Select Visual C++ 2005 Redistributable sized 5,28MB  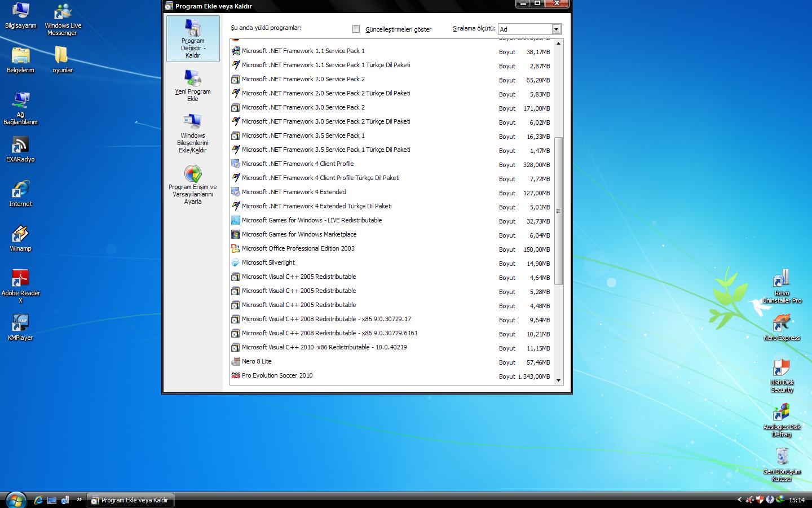point(391,291)
